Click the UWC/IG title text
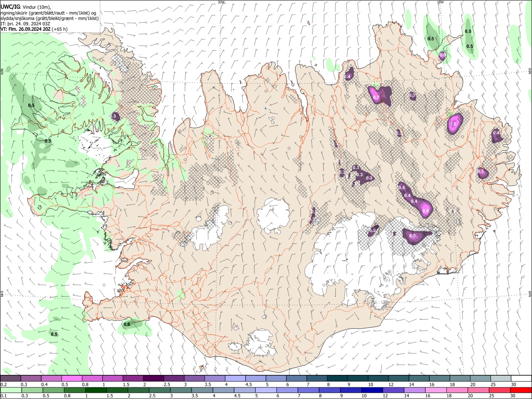 (10, 7)
